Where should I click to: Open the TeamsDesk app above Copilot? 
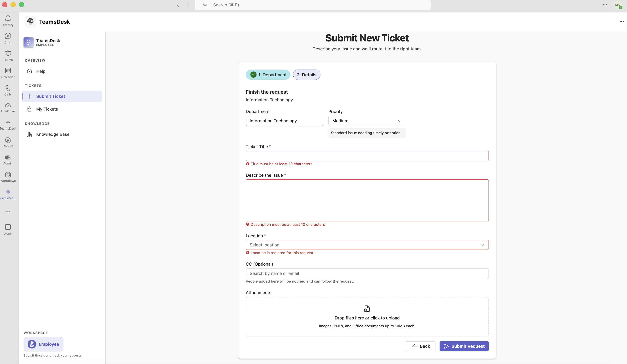[8, 122]
